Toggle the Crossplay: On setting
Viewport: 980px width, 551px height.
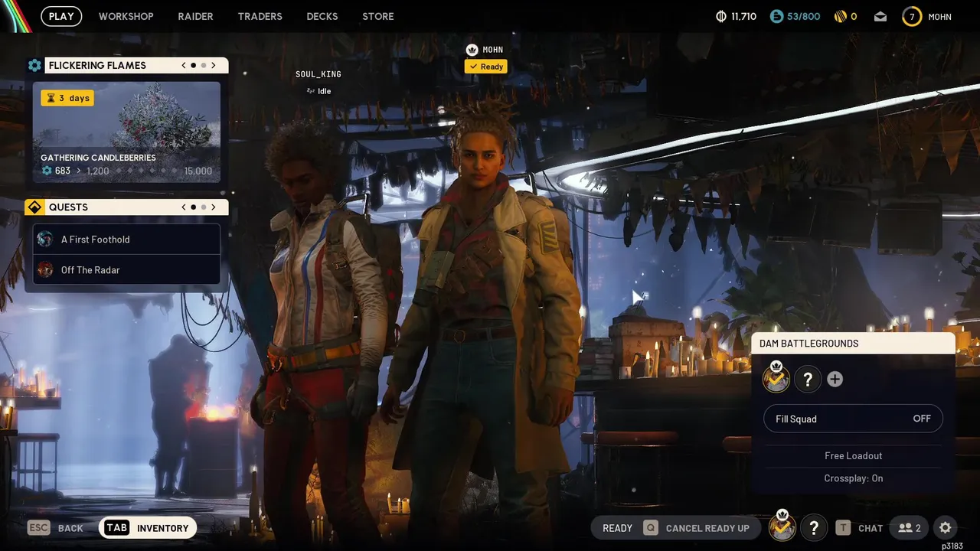[x=853, y=478]
